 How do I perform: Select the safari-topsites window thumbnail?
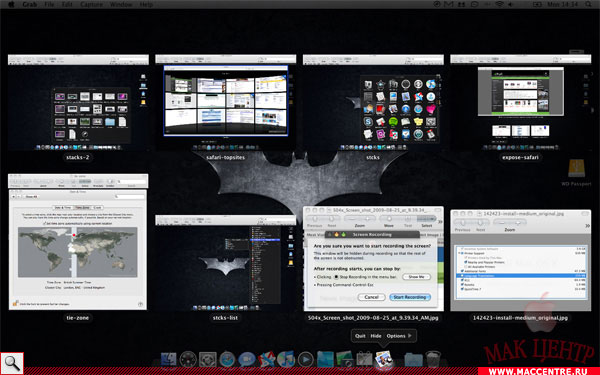tap(225, 102)
